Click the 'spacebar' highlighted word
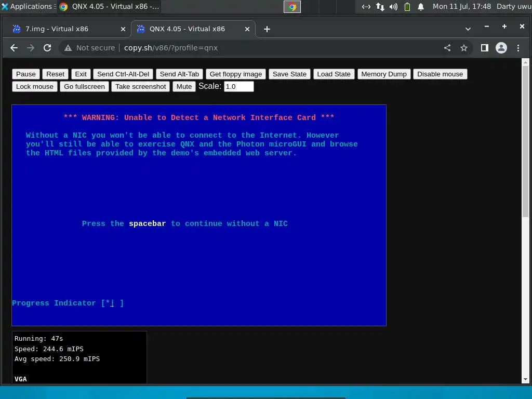The width and height of the screenshot is (532, 399). click(147, 223)
